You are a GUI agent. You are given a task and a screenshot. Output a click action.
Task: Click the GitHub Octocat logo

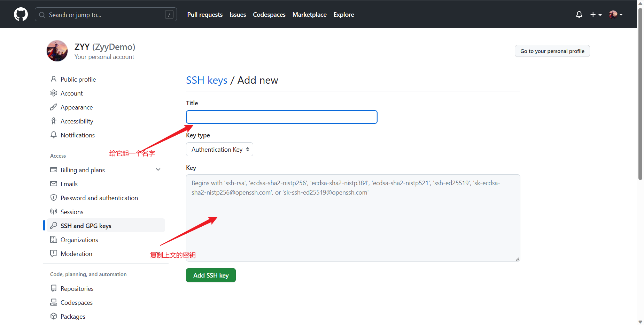[x=21, y=14]
